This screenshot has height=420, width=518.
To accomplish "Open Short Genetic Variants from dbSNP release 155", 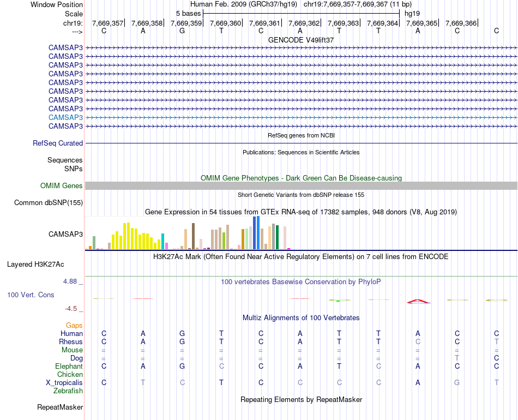I will (300, 195).
